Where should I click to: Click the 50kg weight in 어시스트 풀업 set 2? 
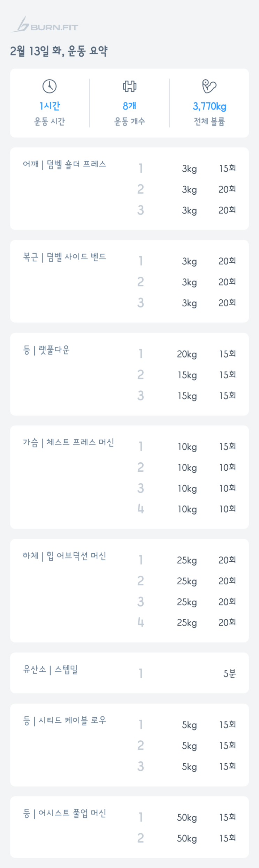187,838
